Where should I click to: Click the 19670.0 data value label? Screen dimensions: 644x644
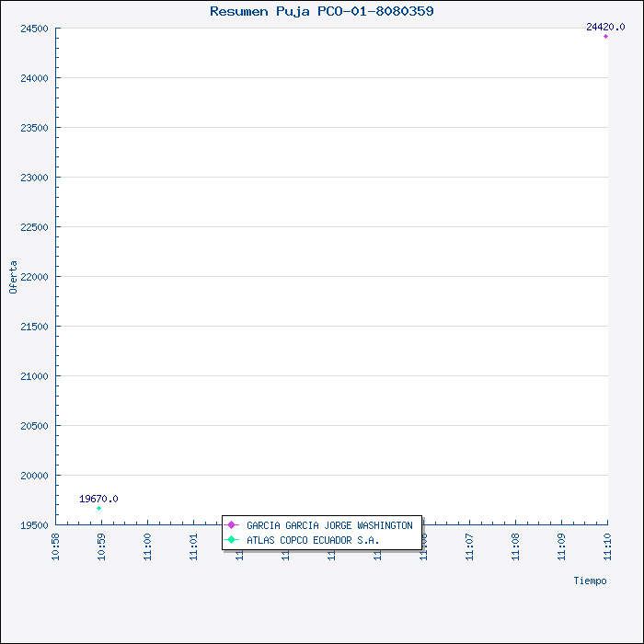coord(98,499)
